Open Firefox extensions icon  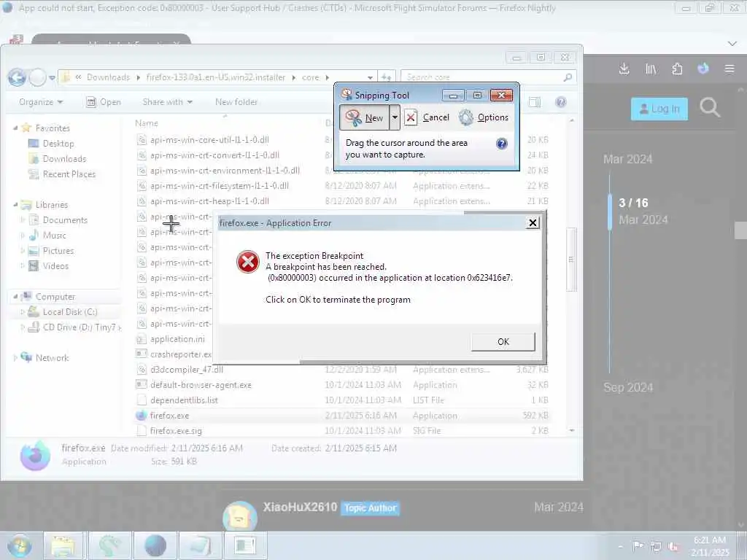point(677,69)
